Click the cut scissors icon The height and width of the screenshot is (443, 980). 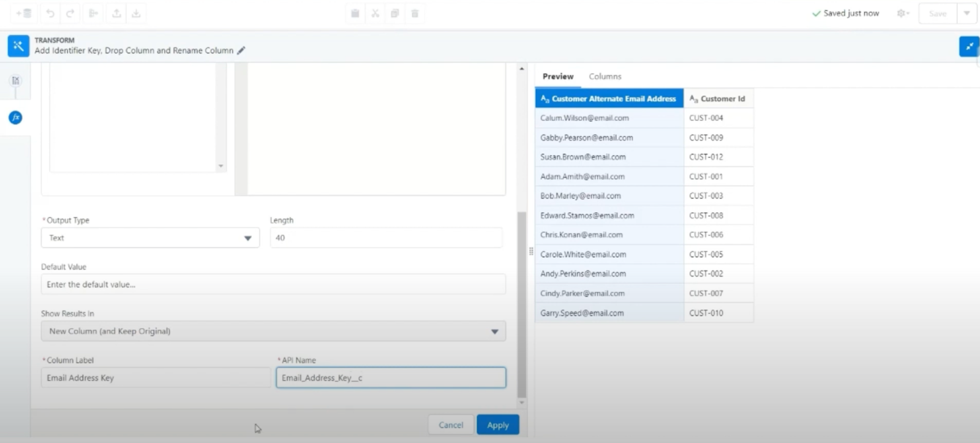tap(375, 13)
